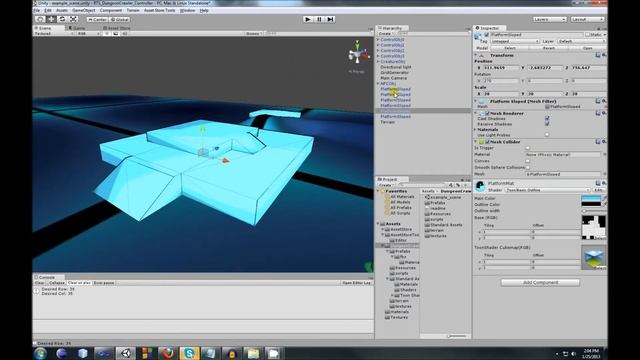The width and height of the screenshot is (640, 360).
Task: Toggle Is Trigger checkbox
Action: (x=528, y=148)
